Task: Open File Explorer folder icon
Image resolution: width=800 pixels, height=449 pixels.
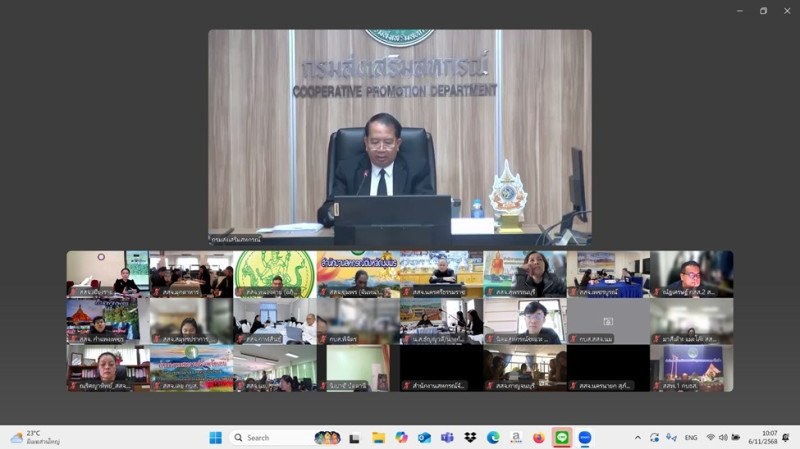Action: [x=378, y=438]
